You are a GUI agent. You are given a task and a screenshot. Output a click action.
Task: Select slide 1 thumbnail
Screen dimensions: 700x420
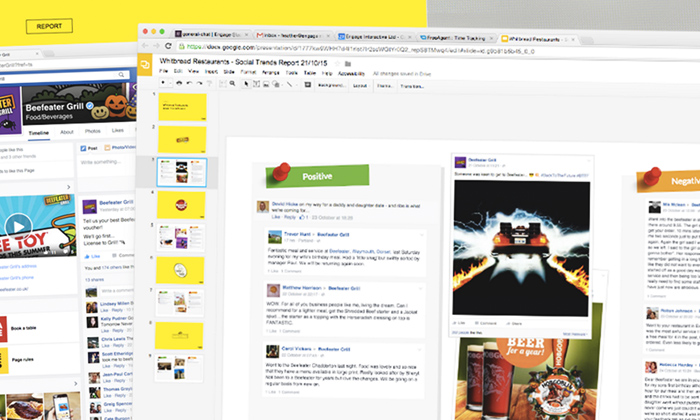pyautogui.click(x=182, y=107)
